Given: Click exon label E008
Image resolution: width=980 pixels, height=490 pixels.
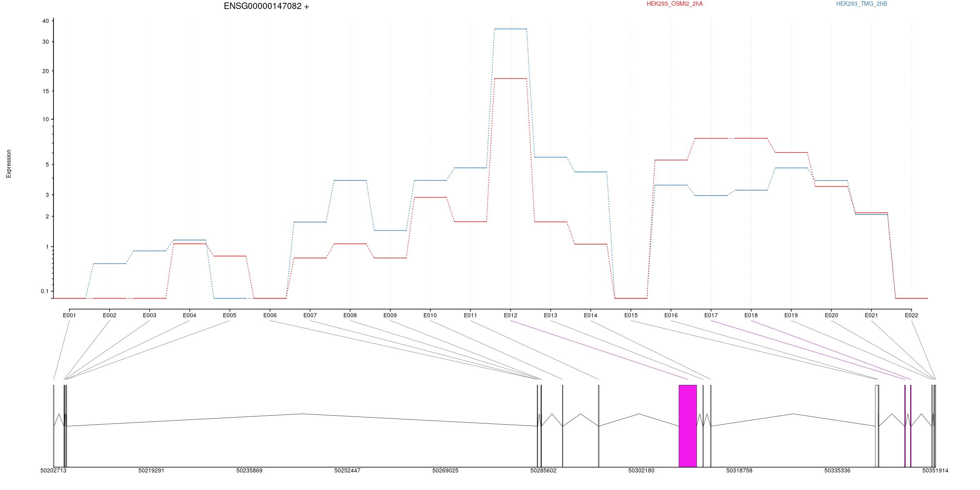Looking at the screenshot, I should 350,315.
